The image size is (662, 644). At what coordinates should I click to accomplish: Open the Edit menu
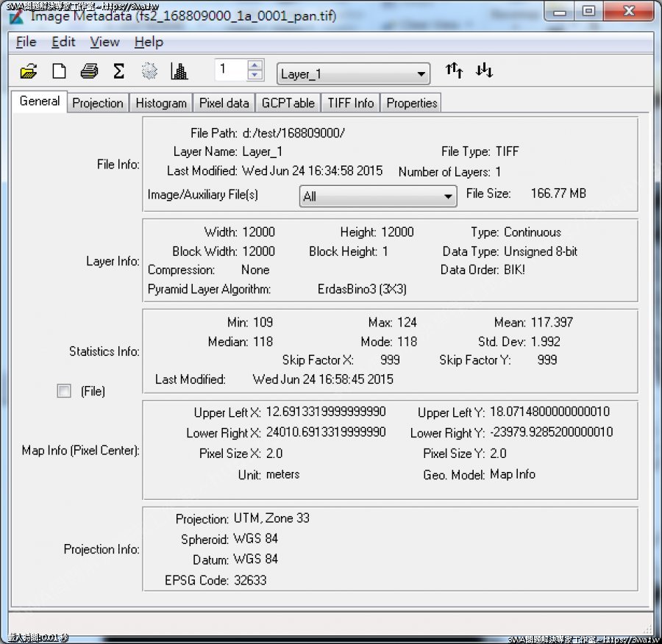click(x=63, y=42)
